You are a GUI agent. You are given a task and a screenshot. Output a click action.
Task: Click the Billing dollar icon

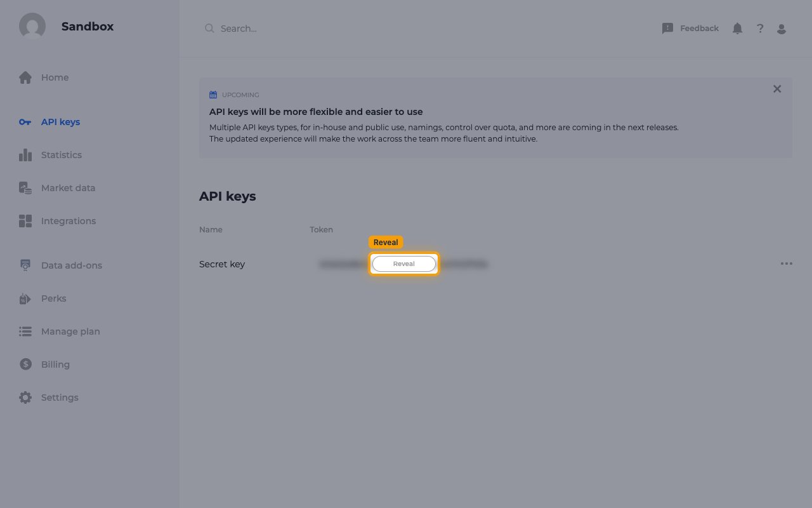[25, 364]
